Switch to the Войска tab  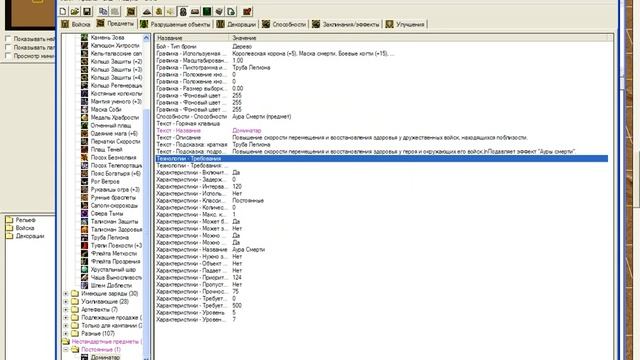76,24
